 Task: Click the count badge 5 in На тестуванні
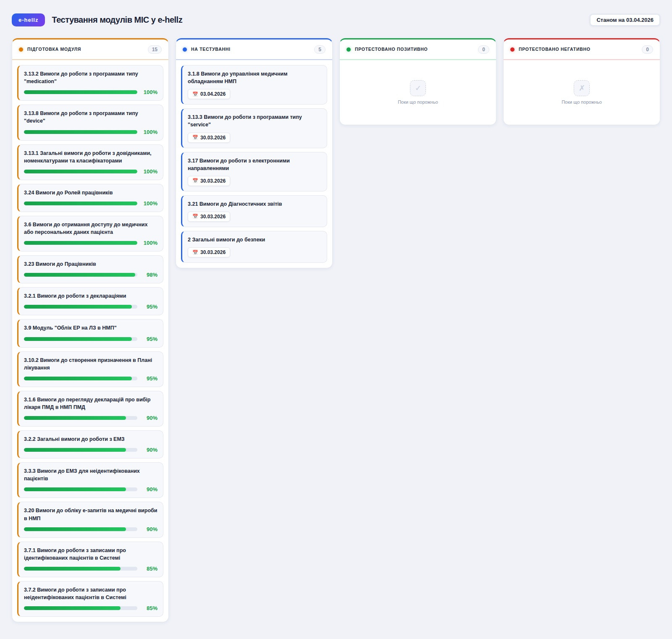[320, 50]
